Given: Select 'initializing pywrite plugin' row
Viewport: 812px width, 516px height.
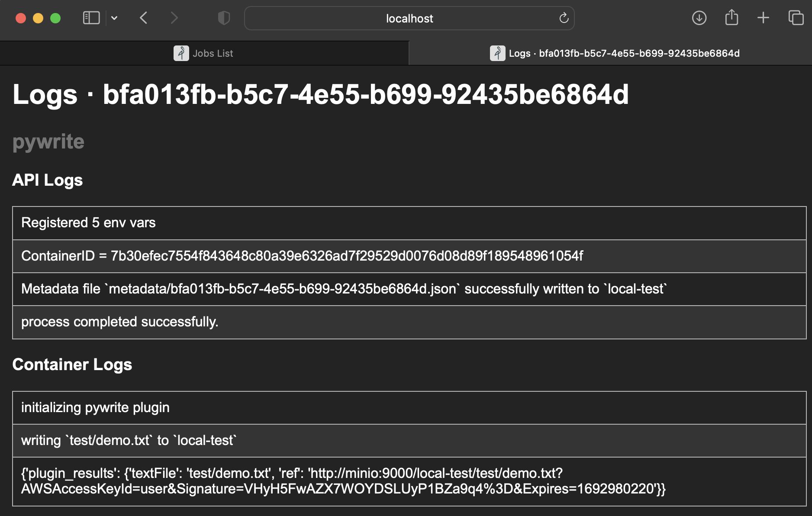Looking at the screenshot, I should click(x=409, y=408).
